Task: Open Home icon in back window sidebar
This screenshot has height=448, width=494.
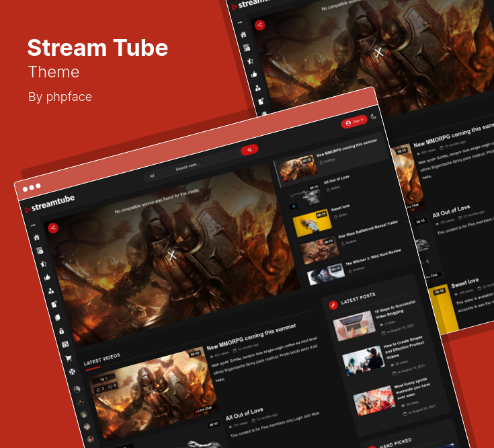Action: (243, 34)
